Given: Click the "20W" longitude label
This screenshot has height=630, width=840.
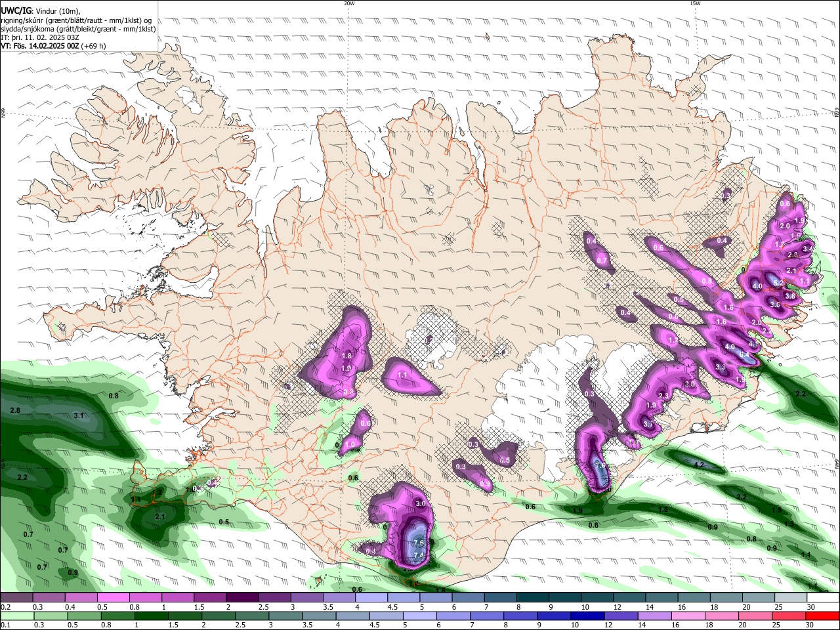Looking at the screenshot, I should point(349,3).
